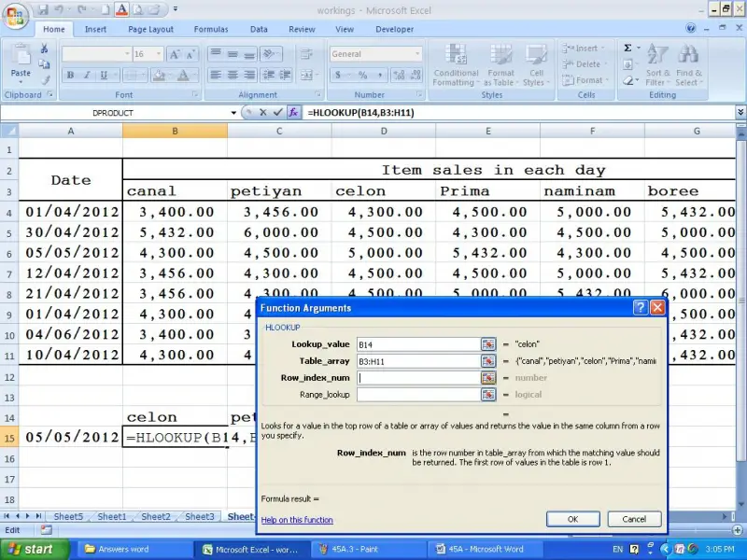Switch to the Review tab
The height and width of the screenshot is (560, 747).
[302, 29]
